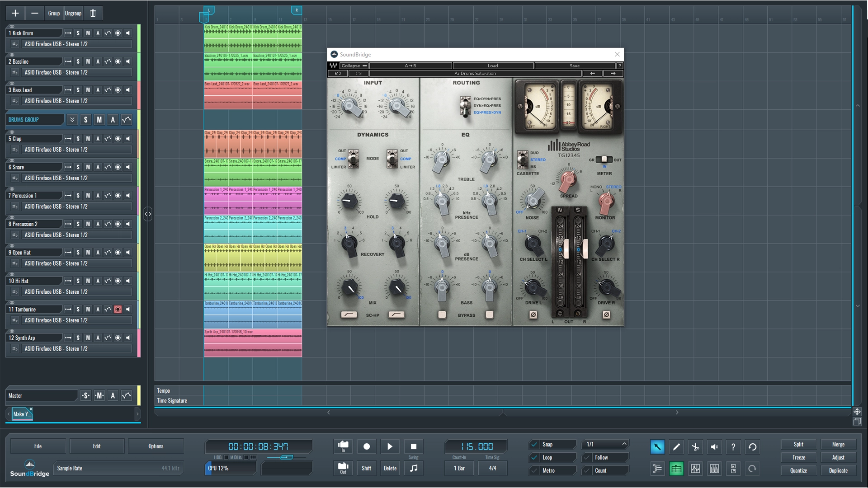Screen dimensions: 868x488
Task: Click the swing music note button
Action: point(414,468)
